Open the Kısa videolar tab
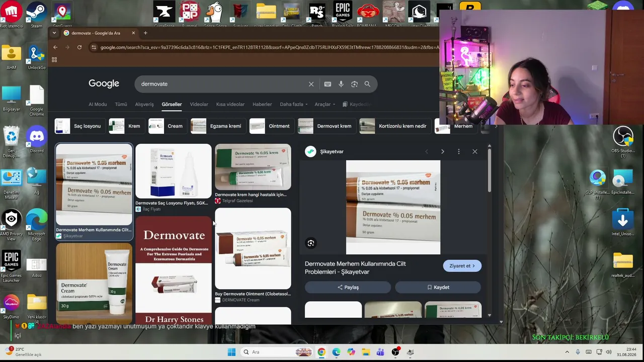Screen dimensions: 644x362 tap(230, 104)
